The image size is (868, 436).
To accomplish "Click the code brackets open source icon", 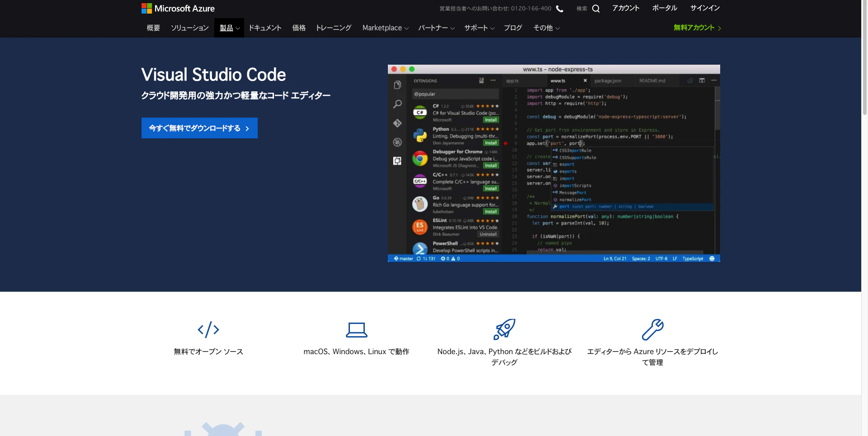I will click(x=208, y=330).
